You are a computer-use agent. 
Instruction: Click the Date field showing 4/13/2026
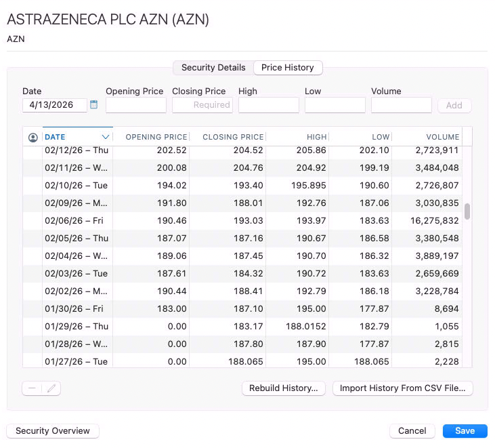(x=55, y=105)
